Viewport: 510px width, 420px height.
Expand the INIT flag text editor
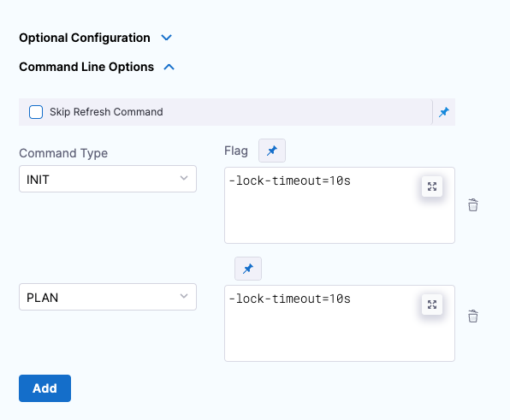coord(432,186)
